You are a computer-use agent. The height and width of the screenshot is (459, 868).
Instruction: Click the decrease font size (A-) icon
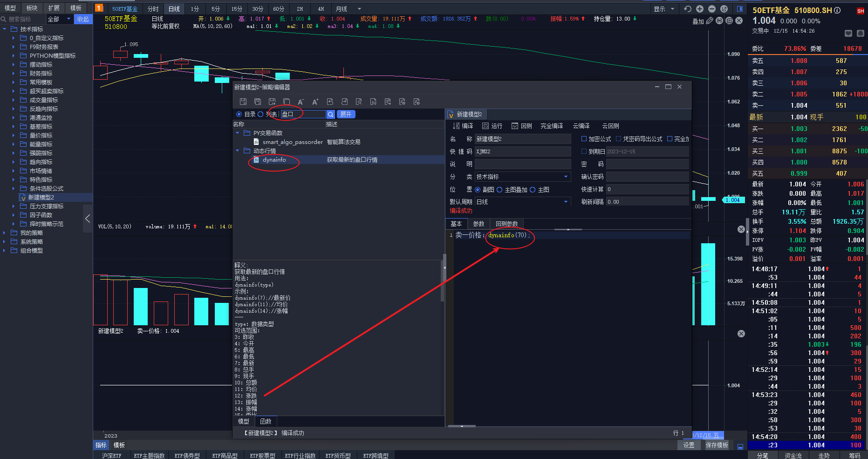click(x=301, y=102)
